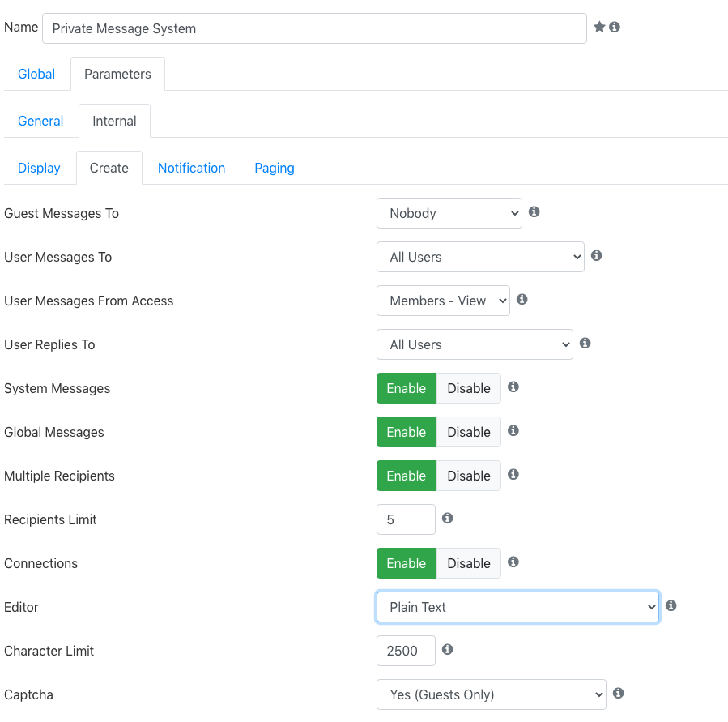Viewport: 728px width, 722px height.
Task: Click the info icon beside Recipients Limit
Action: pyautogui.click(x=447, y=518)
